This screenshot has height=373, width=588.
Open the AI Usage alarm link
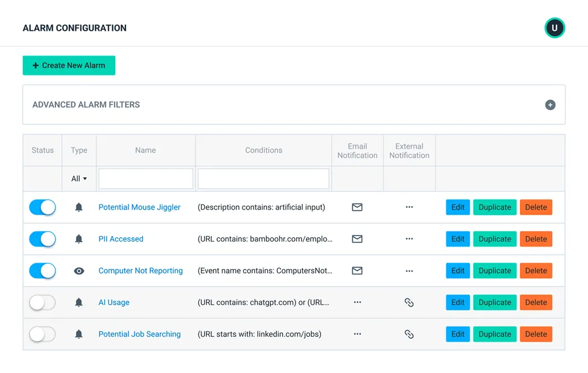pos(114,302)
